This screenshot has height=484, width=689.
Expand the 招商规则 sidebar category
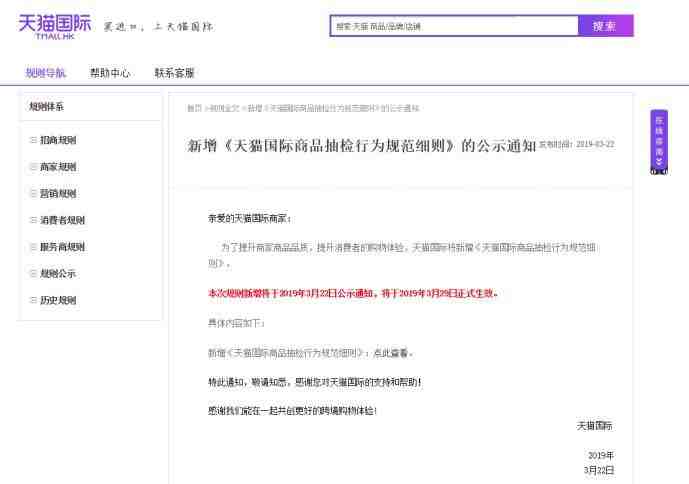[53, 140]
